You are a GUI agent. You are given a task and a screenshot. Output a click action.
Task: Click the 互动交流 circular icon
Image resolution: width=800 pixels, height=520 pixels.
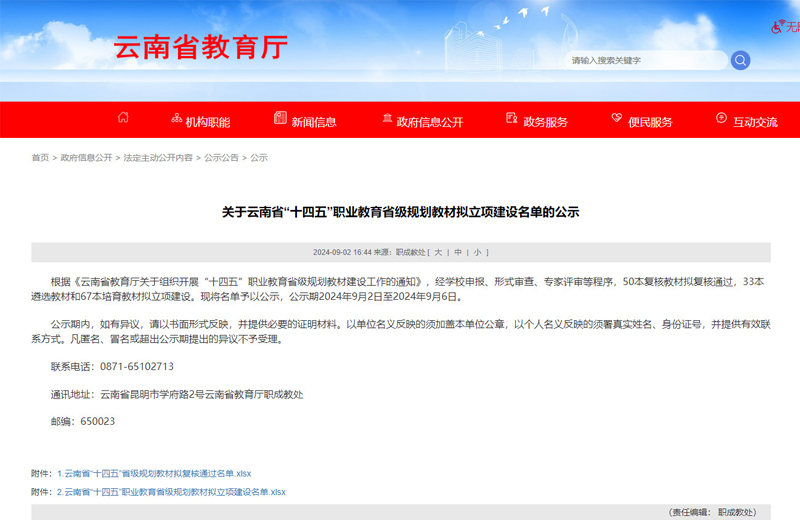pyautogui.click(x=721, y=119)
